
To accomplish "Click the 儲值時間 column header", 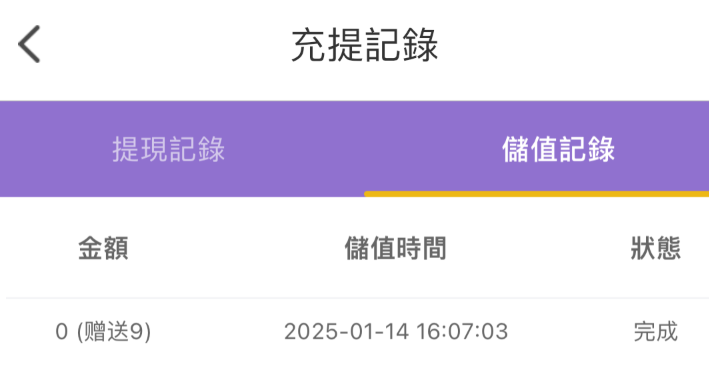I will tap(396, 248).
